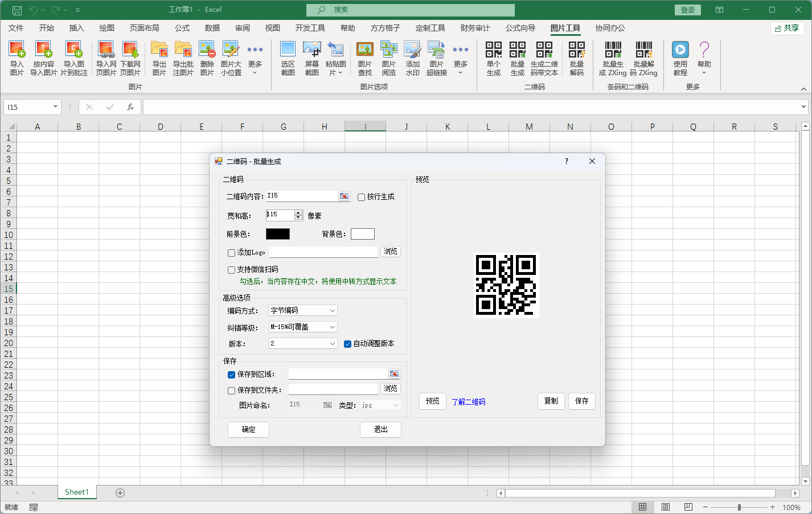Image resolution: width=812 pixels, height=514 pixels.
Task: Open the 图片查找 tool
Action: tap(365, 58)
